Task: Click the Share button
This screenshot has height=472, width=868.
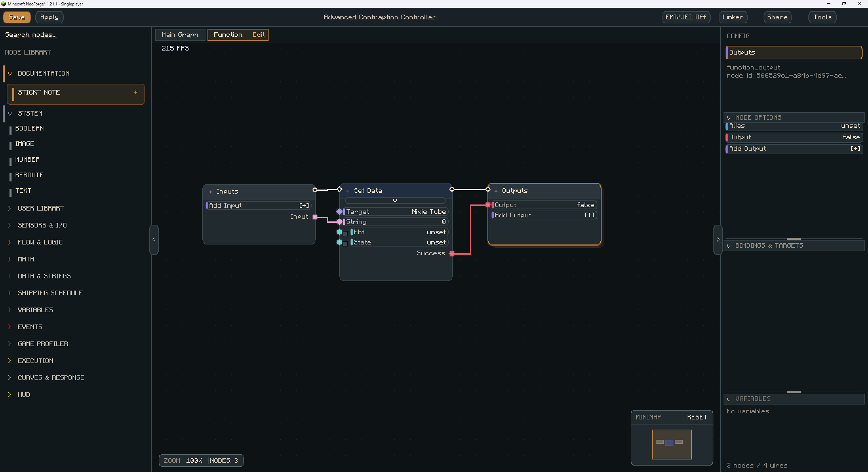Action: (x=777, y=17)
